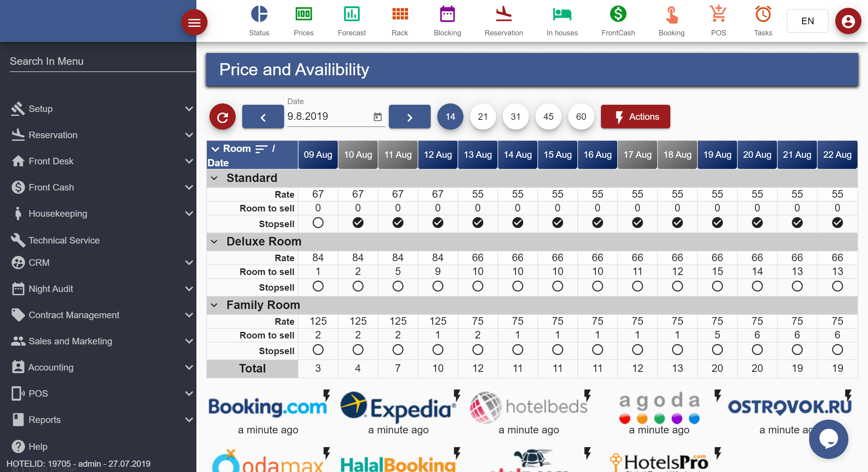Click Deluxe Room rate 84 for 09 Aug
Viewport: 868px width, 472px height.
pos(318,258)
